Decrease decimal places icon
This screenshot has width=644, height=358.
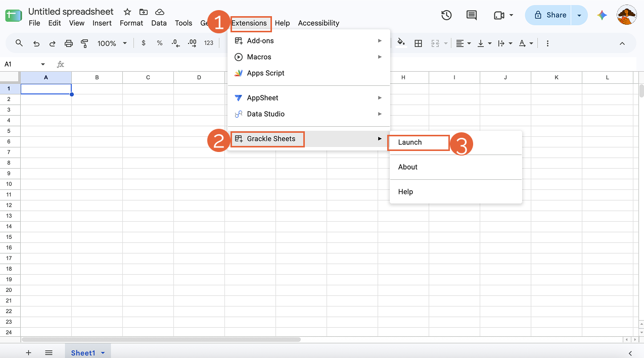tap(175, 43)
